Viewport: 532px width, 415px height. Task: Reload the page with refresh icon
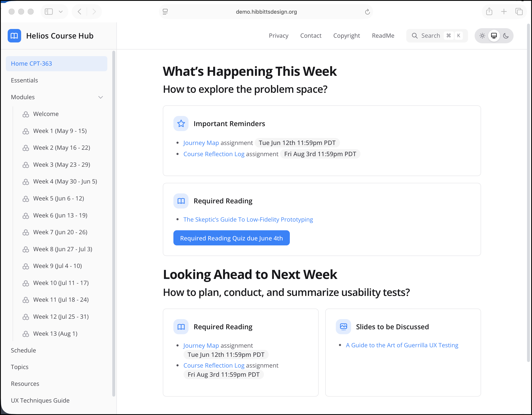pyautogui.click(x=367, y=12)
